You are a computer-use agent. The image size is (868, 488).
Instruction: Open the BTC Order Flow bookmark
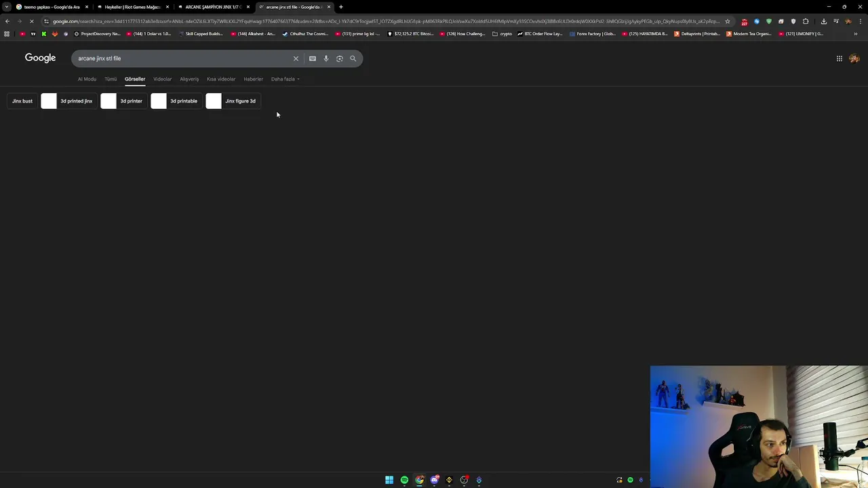tap(540, 34)
